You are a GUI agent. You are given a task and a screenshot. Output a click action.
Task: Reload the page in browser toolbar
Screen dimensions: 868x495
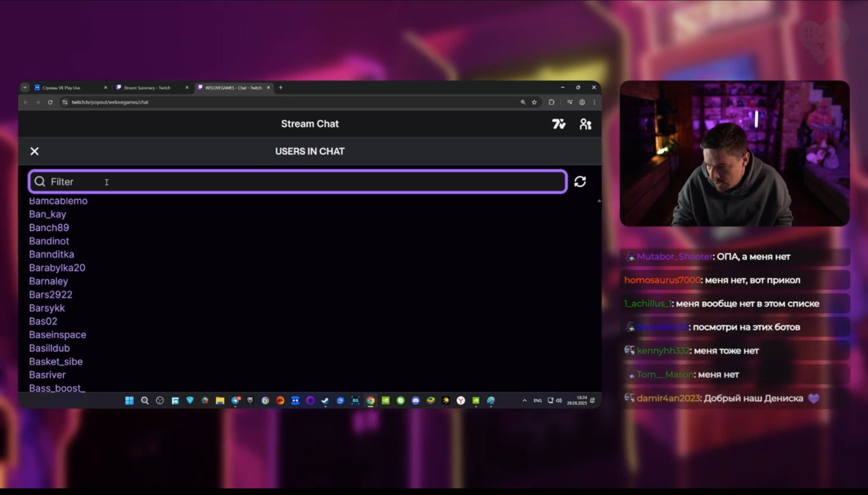[x=50, y=102]
